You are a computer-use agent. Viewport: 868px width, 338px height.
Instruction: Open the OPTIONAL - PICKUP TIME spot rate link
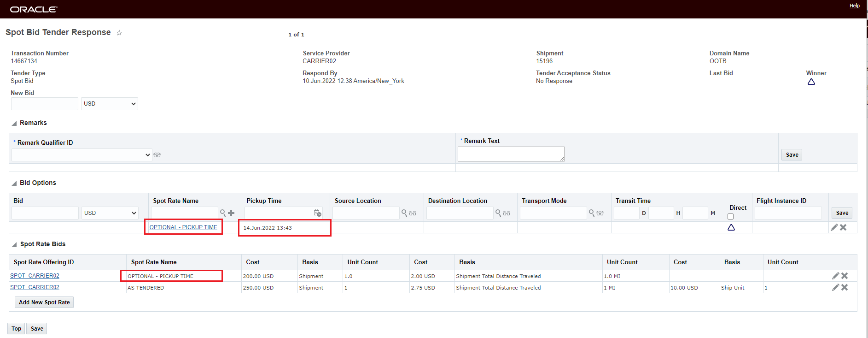(x=183, y=227)
